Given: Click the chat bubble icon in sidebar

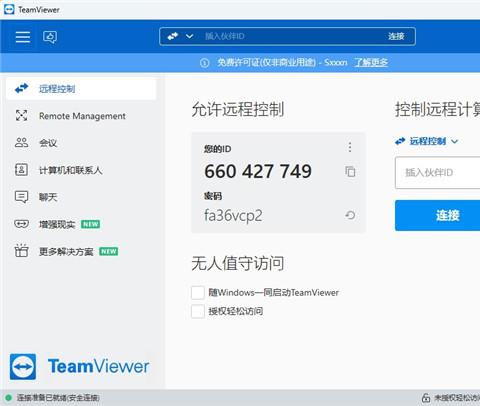Looking at the screenshot, I should pyautogui.click(x=21, y=197).
